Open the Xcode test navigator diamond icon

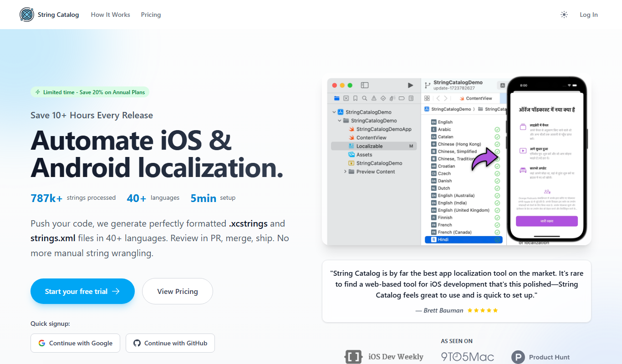383,98
